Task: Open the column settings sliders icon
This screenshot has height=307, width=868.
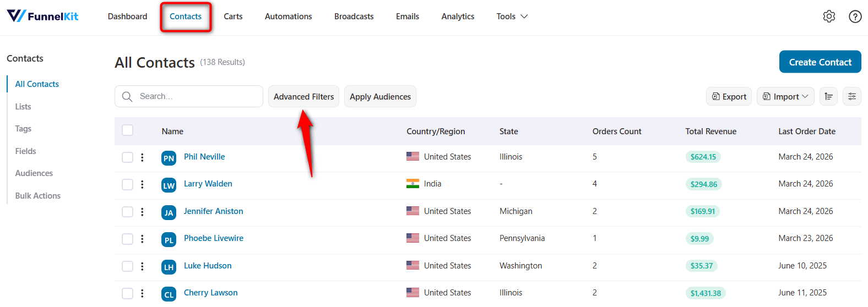Action: (852, 96)
